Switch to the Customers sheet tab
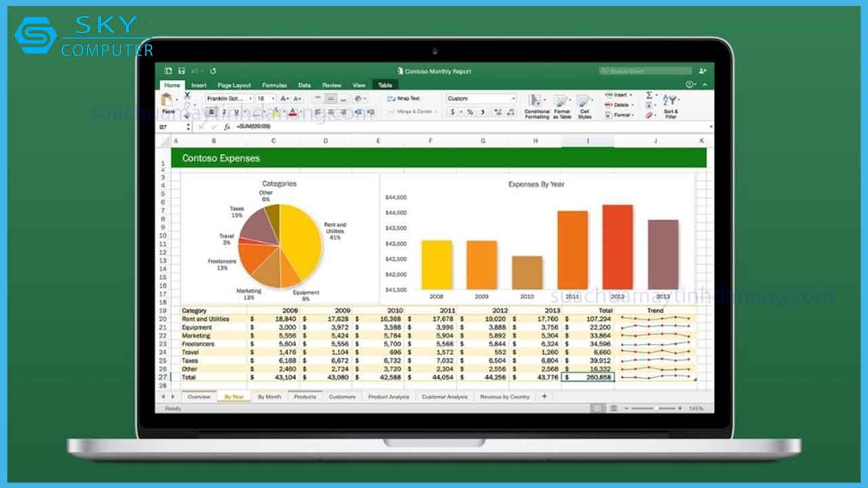 click(342, 396)
